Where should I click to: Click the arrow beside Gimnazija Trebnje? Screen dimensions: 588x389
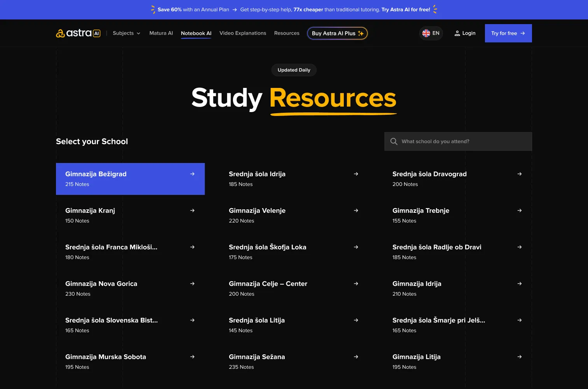pyautogui.click(x=520, y=210)
